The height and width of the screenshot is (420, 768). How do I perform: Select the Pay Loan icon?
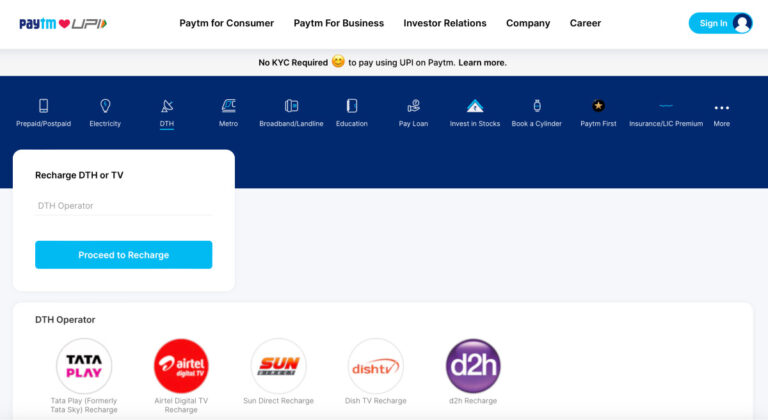pos(413,106)
